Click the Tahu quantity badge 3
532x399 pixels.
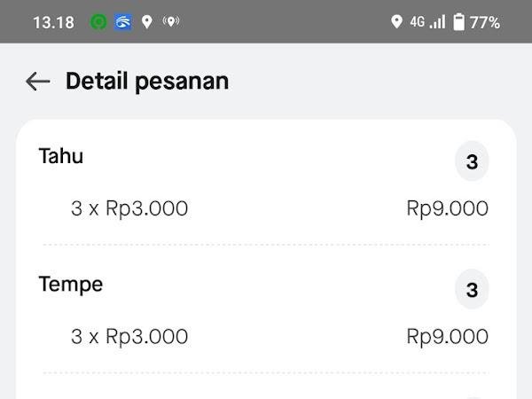tap(472, 161)
